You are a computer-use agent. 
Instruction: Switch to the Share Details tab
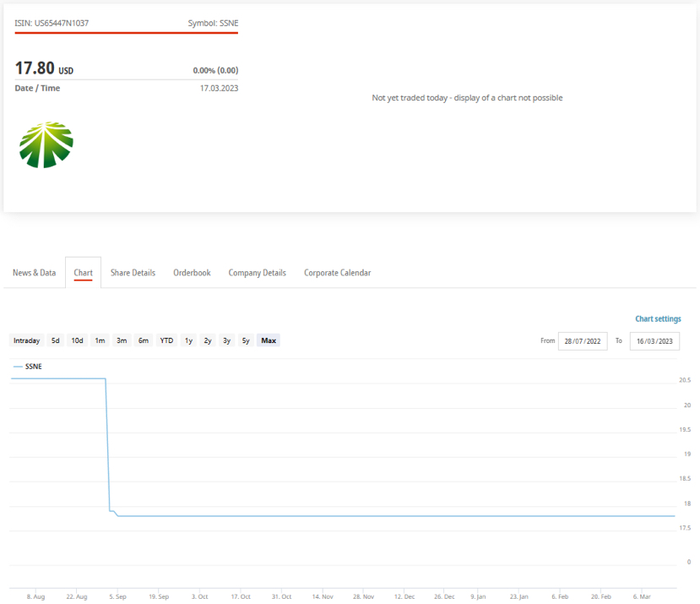tap(133, 273)
